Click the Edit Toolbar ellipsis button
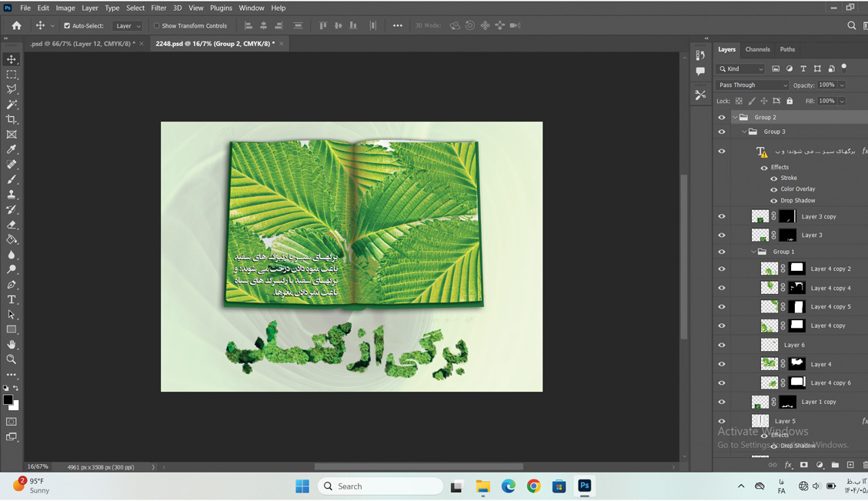The width and height of the screenshot is (868, 501). click(x=11, y=375)
